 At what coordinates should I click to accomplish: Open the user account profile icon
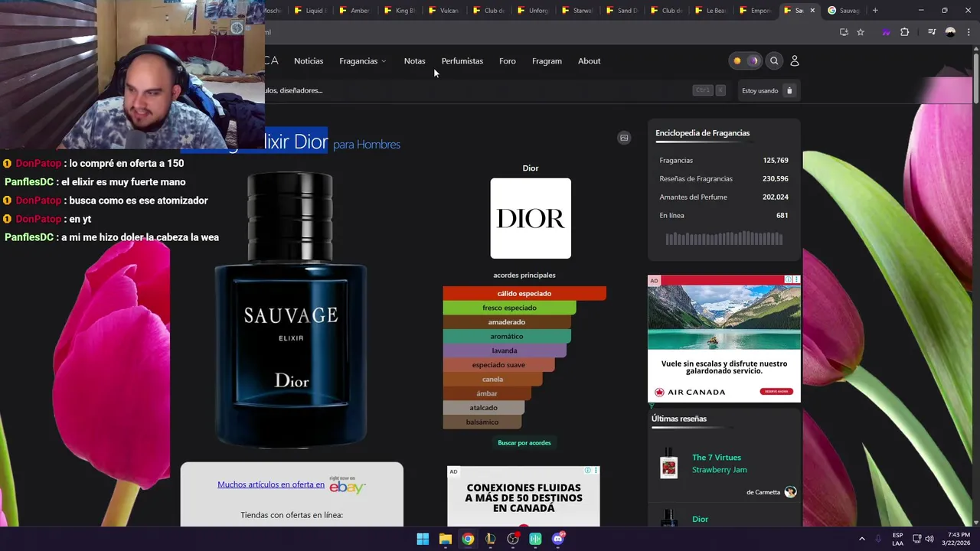794,60
